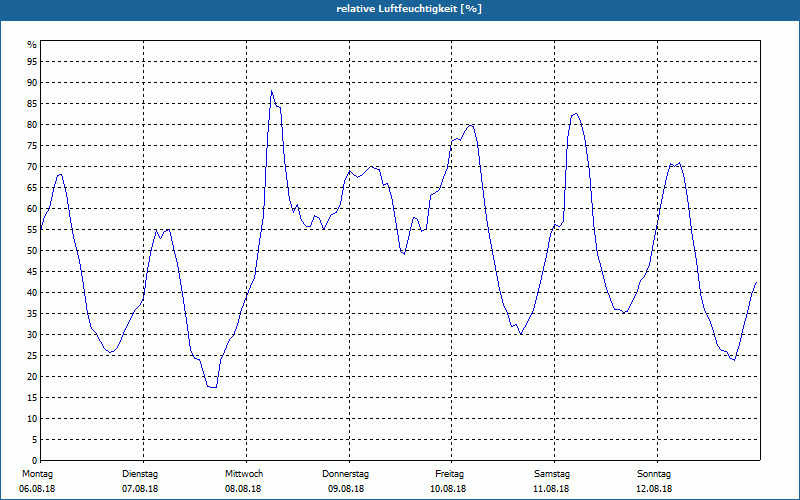Select the 10.08.18 date label
Image resolution: width=800 pixels, height=500 pixels.
coord(448,489)
